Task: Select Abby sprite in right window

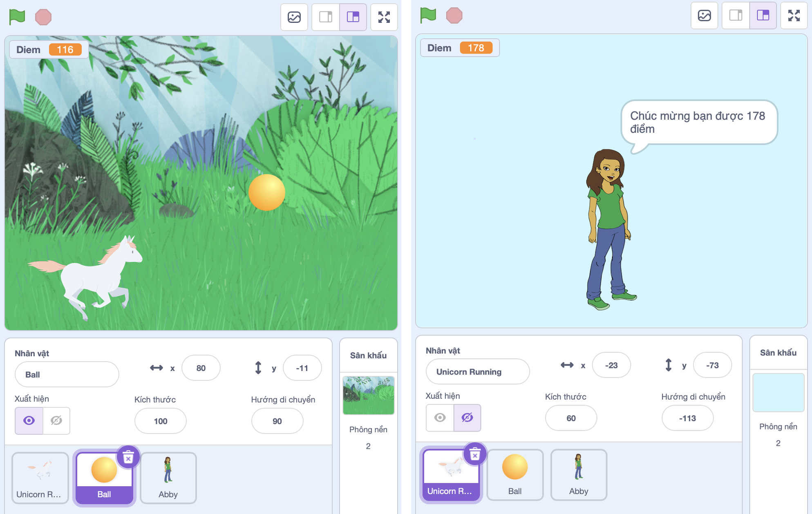Action: pyautogui.click(x=579, y=475)
